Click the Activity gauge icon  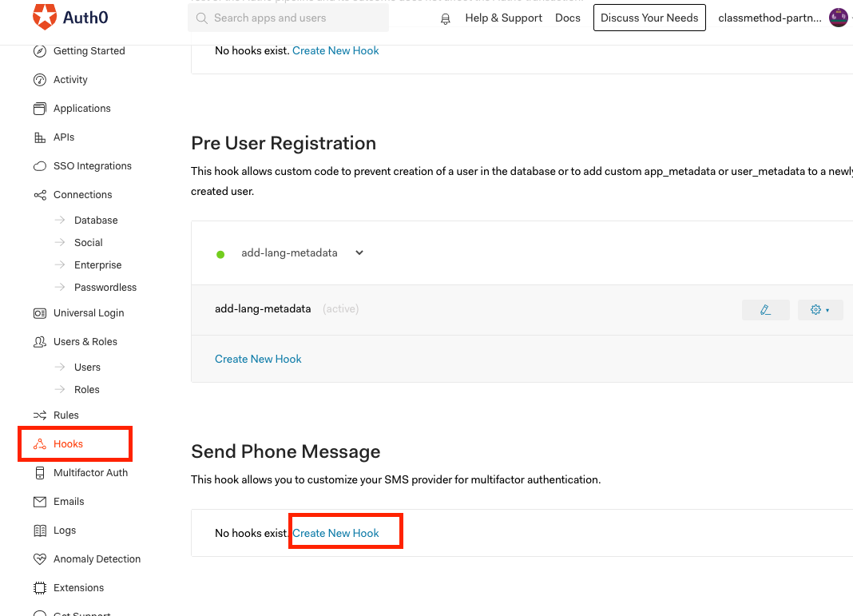coord(40,80)
